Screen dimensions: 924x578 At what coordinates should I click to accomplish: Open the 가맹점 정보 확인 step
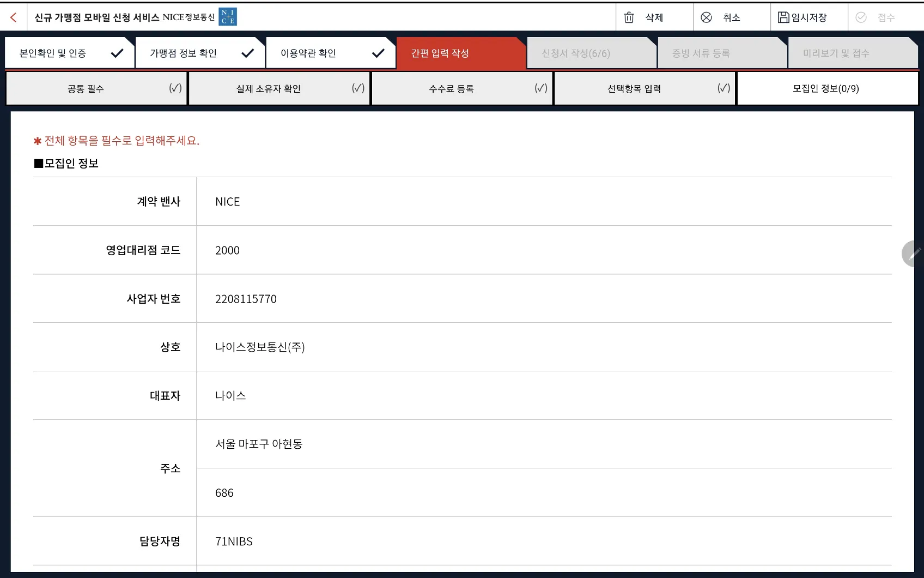[x=200, y=53]
